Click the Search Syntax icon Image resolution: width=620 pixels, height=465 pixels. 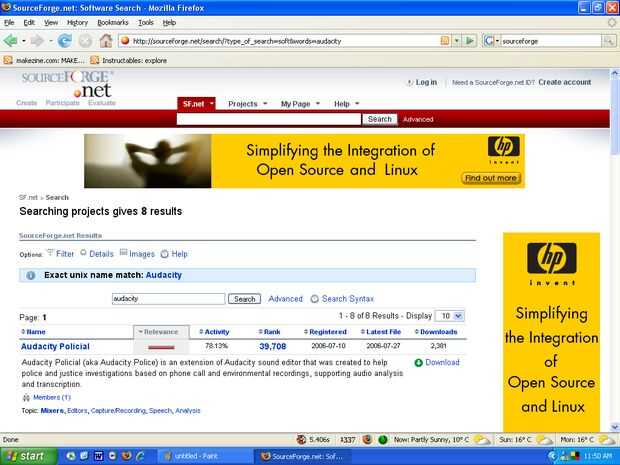(314, 299)
